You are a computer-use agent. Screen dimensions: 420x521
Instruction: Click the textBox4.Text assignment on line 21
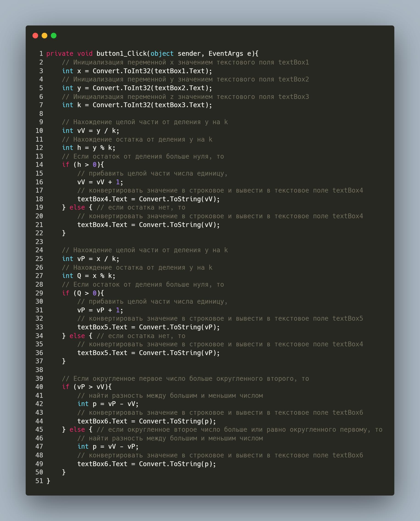[x=149, y=224]
